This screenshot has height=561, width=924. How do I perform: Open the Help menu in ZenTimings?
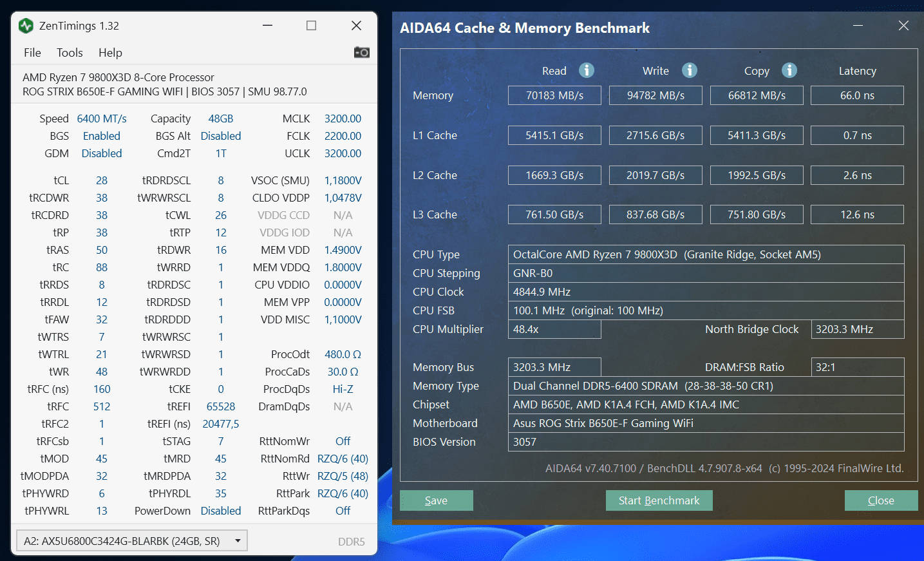coord(110,53)
